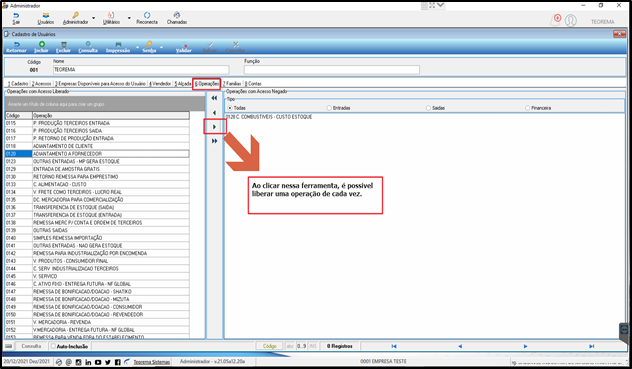Viewport: 632px width, 369px height.
Task: Click the Validar toolbar icon
Action: tap(184, 45)
